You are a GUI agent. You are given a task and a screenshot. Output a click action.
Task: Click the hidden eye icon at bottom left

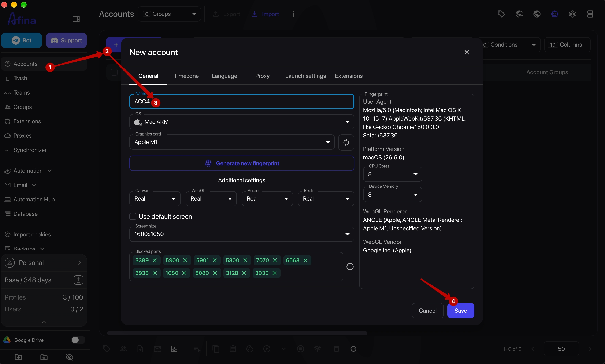point(70,357)
